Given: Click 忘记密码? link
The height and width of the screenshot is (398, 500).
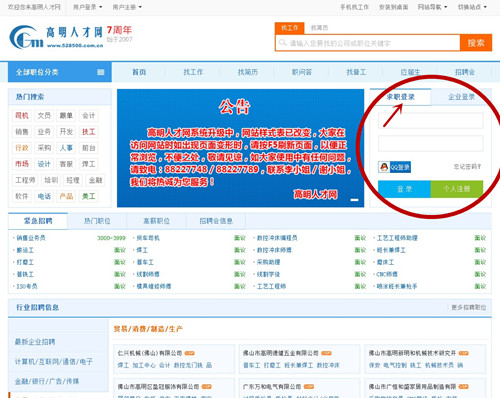Looking at the screenshot, I should (x=467, y=167).
